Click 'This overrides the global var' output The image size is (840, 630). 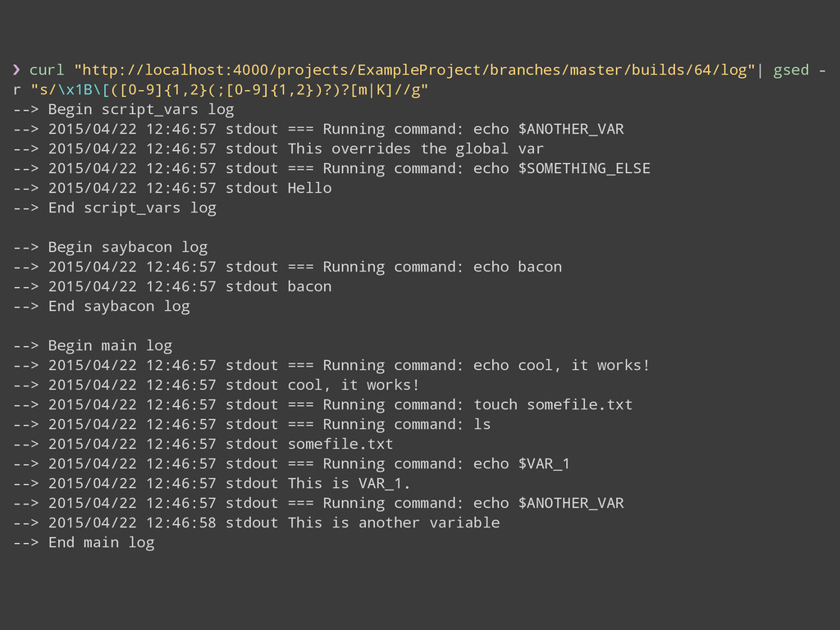(x=415, y=148)
